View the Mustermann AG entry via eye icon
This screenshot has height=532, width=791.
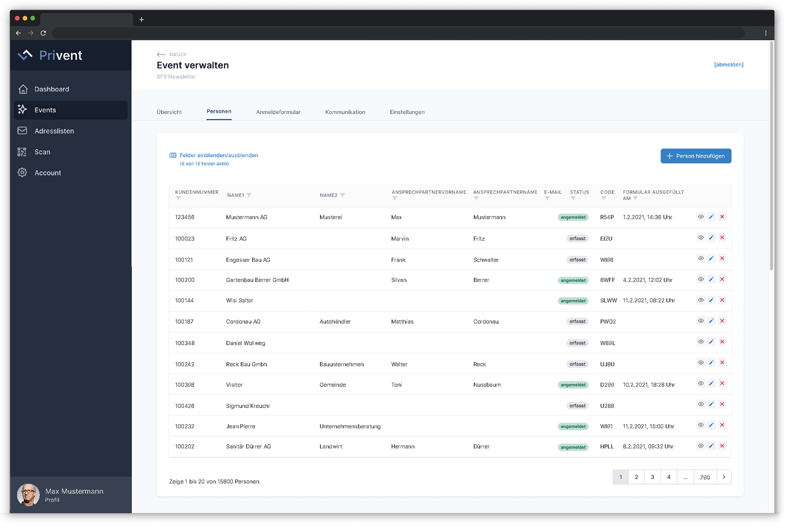pos(701,217)
